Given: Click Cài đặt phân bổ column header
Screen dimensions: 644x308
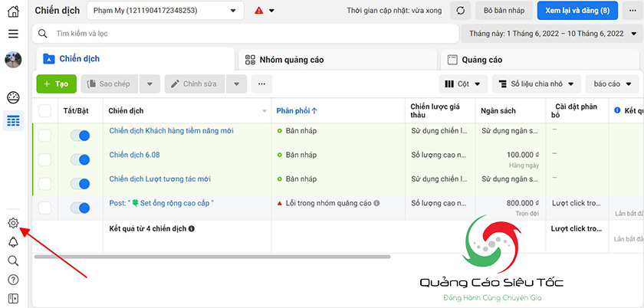Looking at the screenshot, I should pos(576,110).
